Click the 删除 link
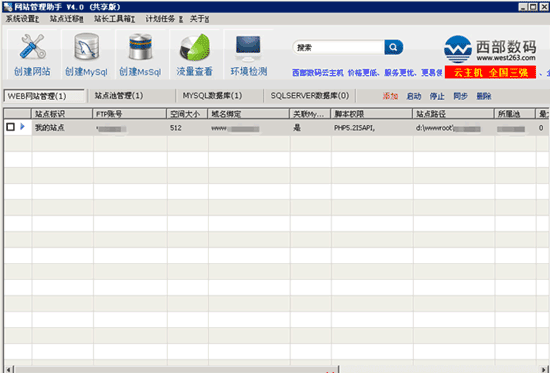The width and height of the screenshot is (550, 373). point(484,96)
